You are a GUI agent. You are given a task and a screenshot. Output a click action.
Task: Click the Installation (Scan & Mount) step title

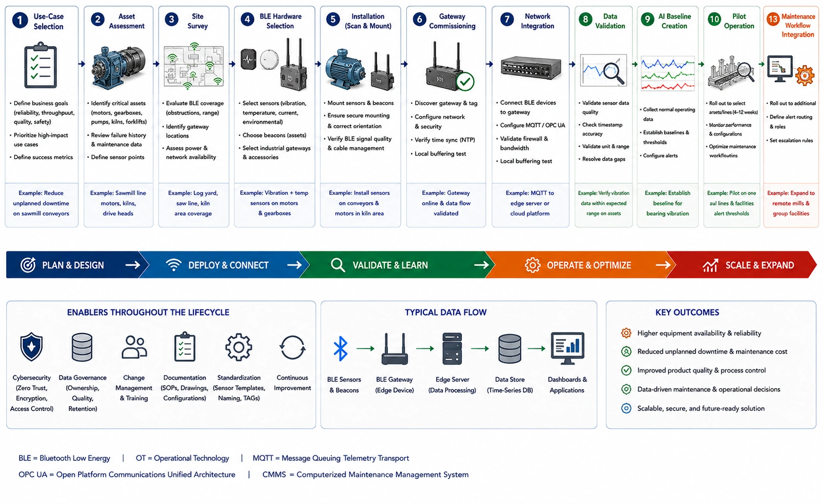368,21
